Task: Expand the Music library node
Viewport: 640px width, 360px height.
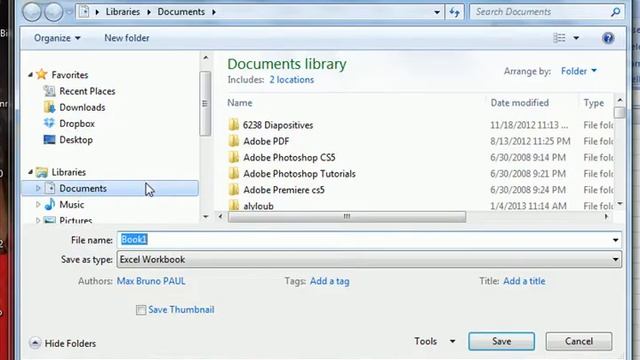Action: point(38,204)
